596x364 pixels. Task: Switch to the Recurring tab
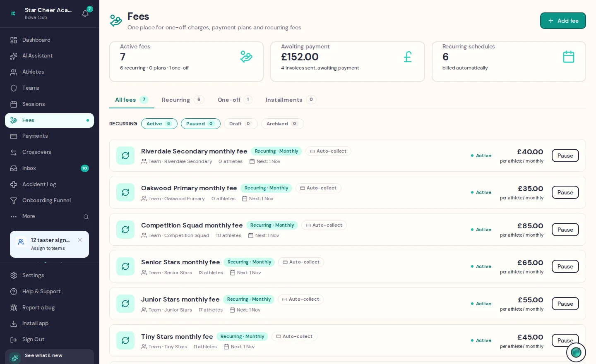pyautogui.click(x=183, y=100)
